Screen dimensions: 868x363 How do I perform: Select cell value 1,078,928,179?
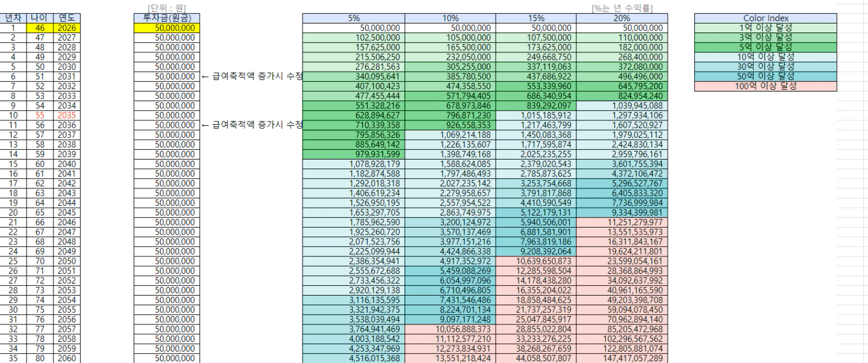tap(354, 163)
